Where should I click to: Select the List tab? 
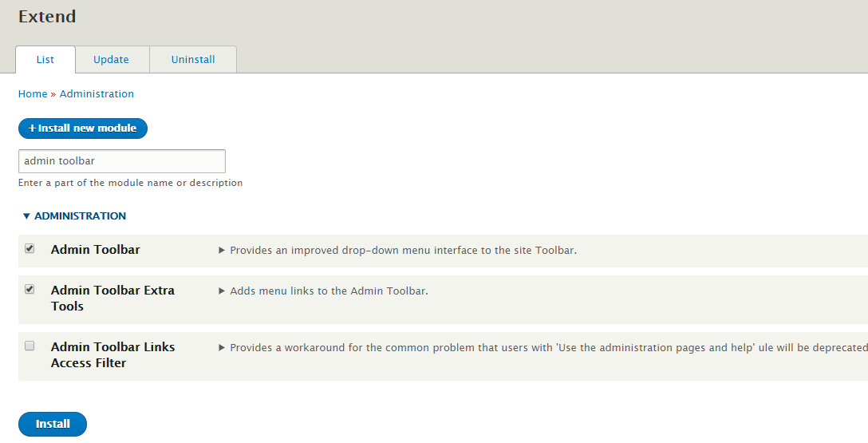[x=45, y=59]
